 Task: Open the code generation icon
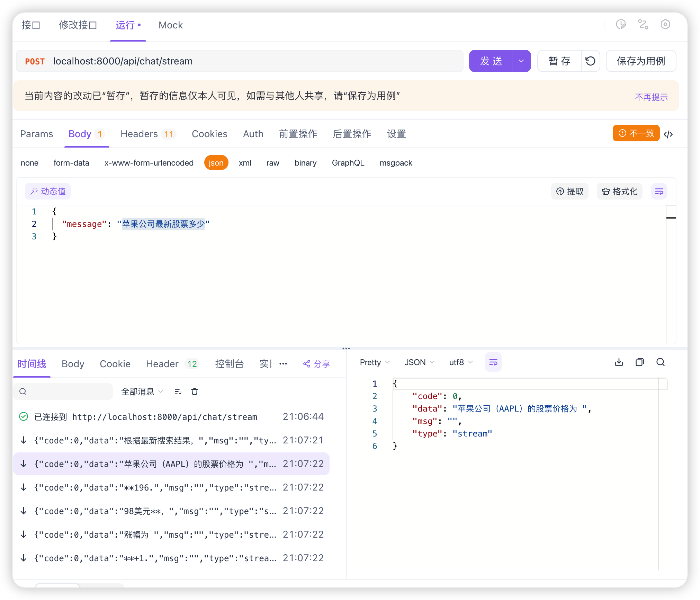coord(668,134)
